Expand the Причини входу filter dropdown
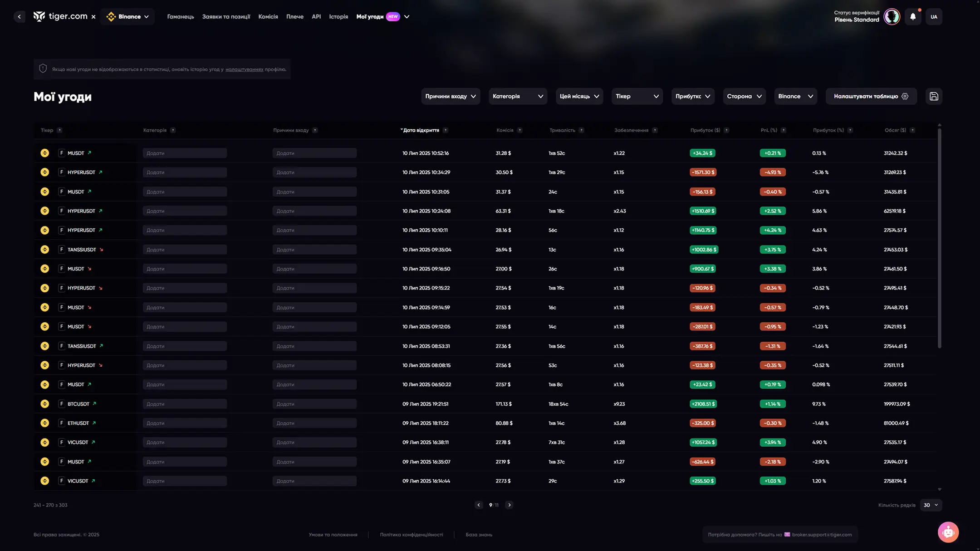Viewport: 980px width, 551px height. coord(450,96)
